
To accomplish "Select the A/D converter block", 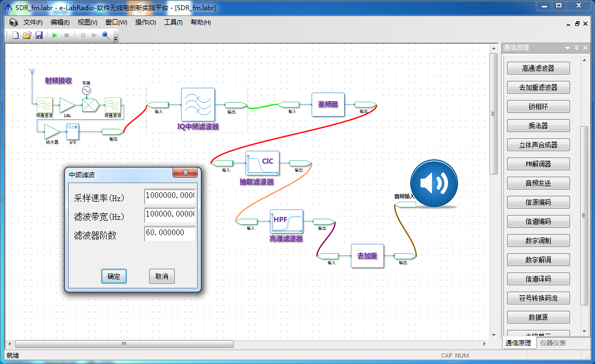I will click(x=72, y=131).
